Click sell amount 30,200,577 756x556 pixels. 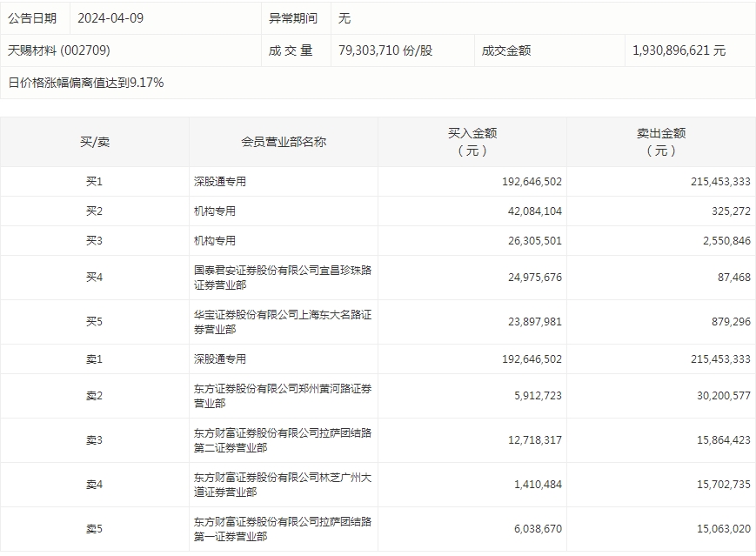pos(724,396)
